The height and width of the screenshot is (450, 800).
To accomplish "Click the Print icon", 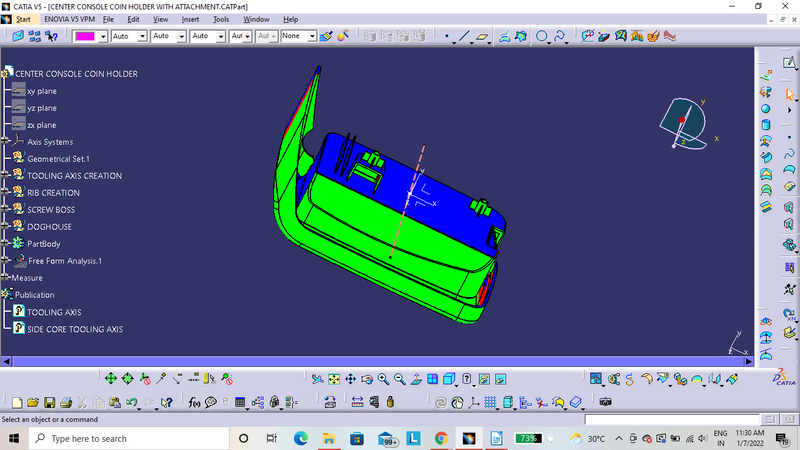I will (x=66, y=403).
